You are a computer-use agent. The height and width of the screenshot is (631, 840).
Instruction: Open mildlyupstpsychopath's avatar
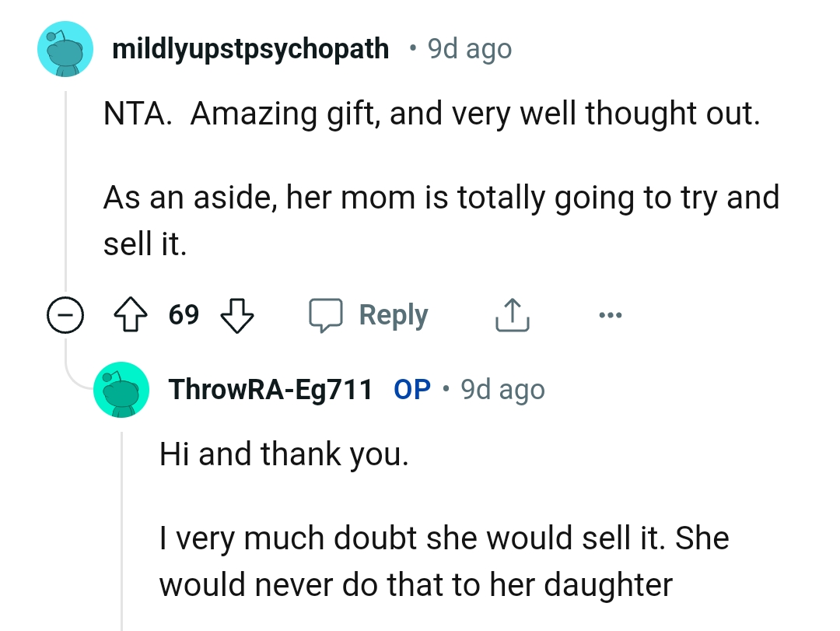(x=65, y=48)
